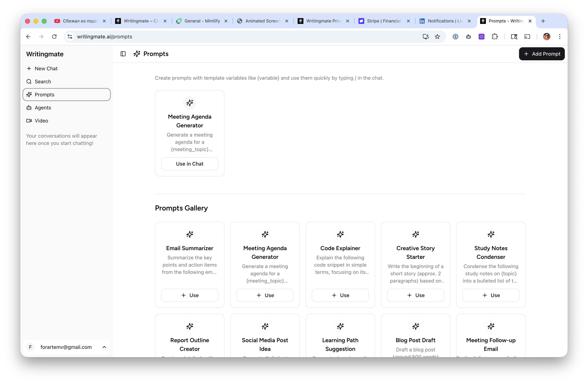Toggle the sidebar panel icon
588x384 pixels.
[x=123, y=54]
